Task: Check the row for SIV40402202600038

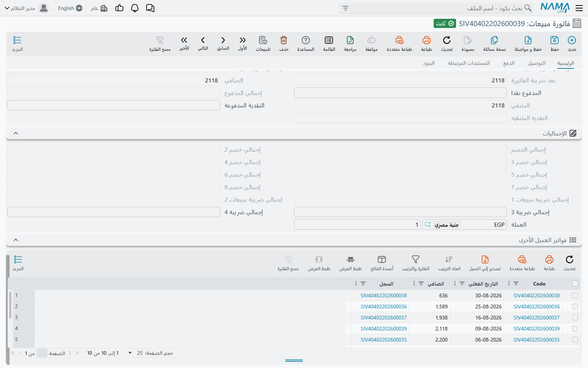Action: click(x=575, y=296)
